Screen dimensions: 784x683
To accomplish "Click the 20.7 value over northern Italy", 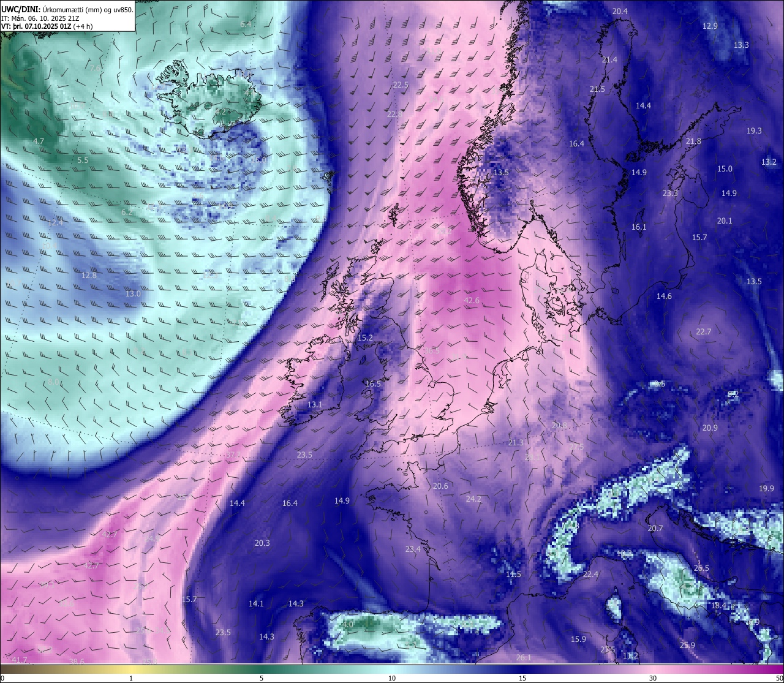I will pos(655,528).
